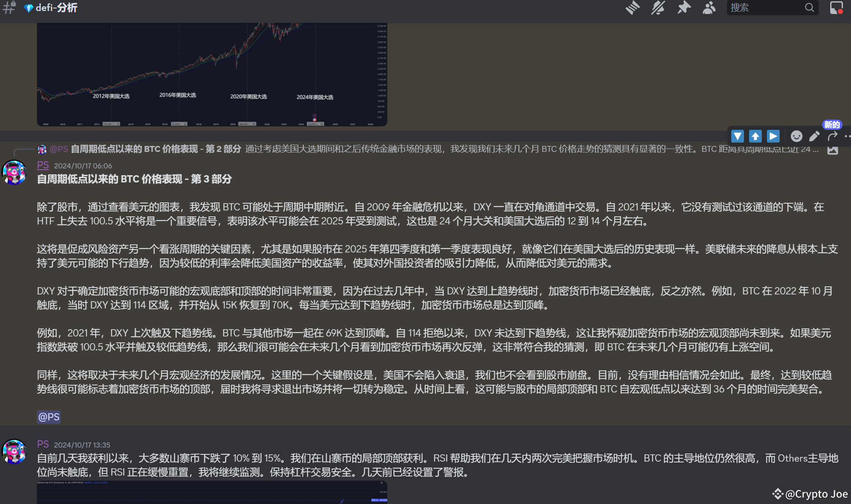This screenshot has width=851, height=504.
Task: React with the up-arrow emoji
Action: tap(755, 136)
